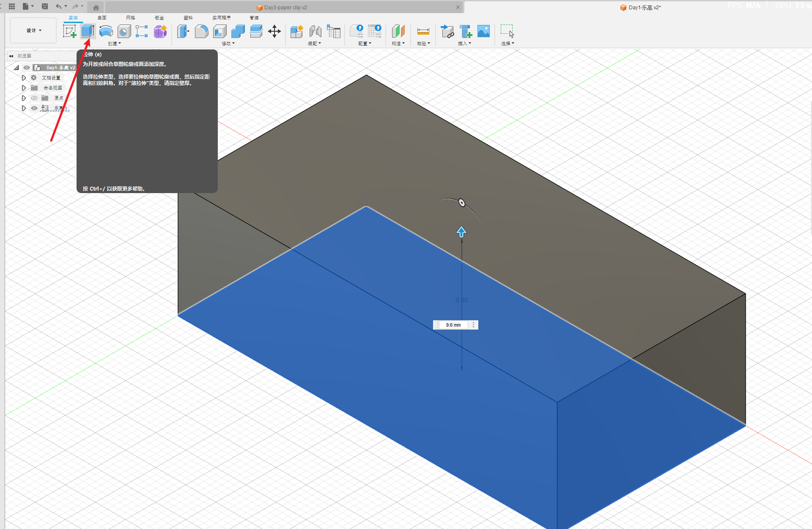Click the 9.6 mm distance input field
The width and height of the screenshot is (812, 529).
tap(453, 325)
